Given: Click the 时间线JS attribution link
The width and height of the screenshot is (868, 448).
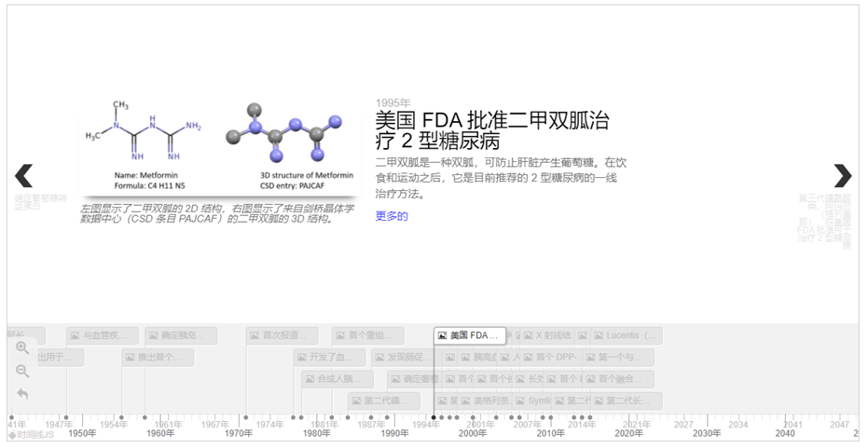Looking at the screenshot, I should tap(31, 435).
